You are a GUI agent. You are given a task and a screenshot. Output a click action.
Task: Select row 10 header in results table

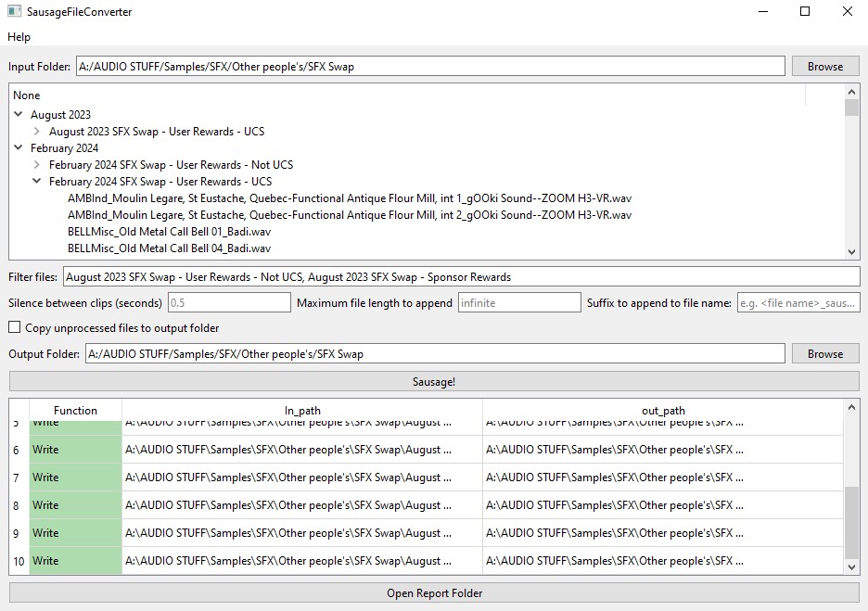pyautogui.click(x=19, y=561)
